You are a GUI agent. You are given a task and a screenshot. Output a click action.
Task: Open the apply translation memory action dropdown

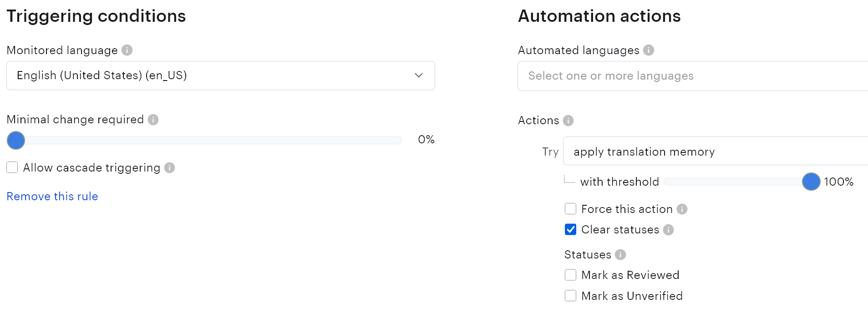pos(715,151)
